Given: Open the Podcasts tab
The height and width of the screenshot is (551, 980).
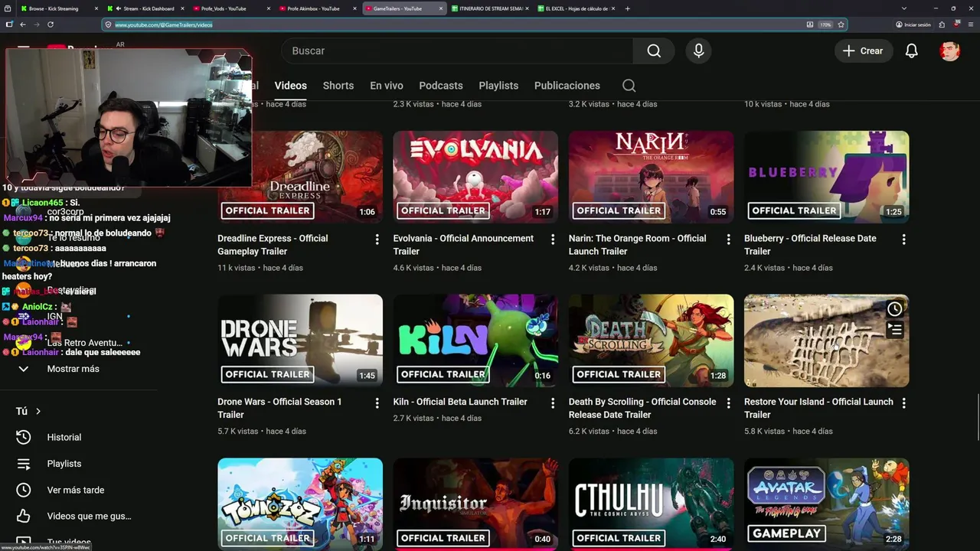Looking at the screenshot, I should point(441,86).
